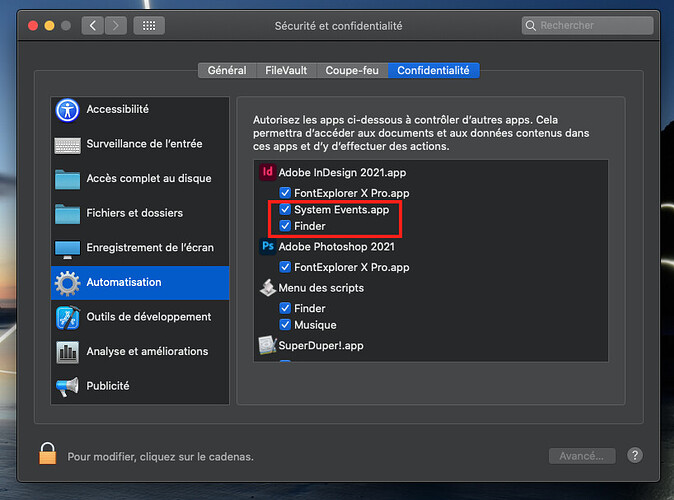Click Adobe Photoshop 2021 text row

(x=336, y=247)
